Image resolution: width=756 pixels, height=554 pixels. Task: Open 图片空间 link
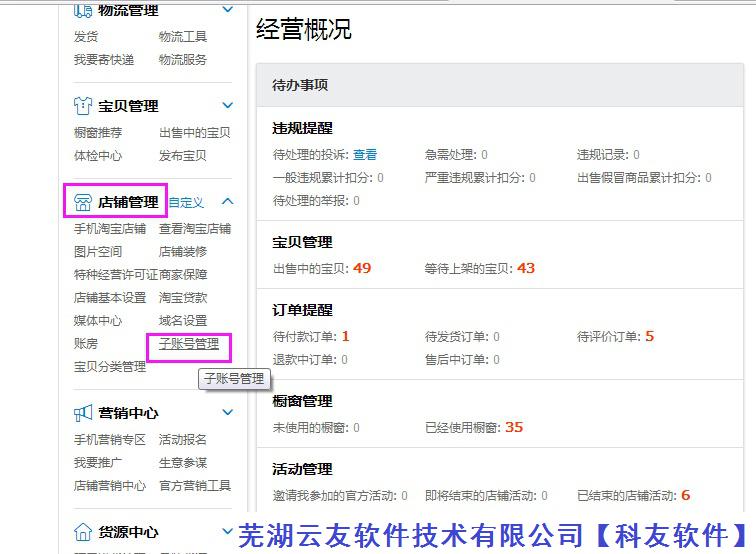click(98, 252)
